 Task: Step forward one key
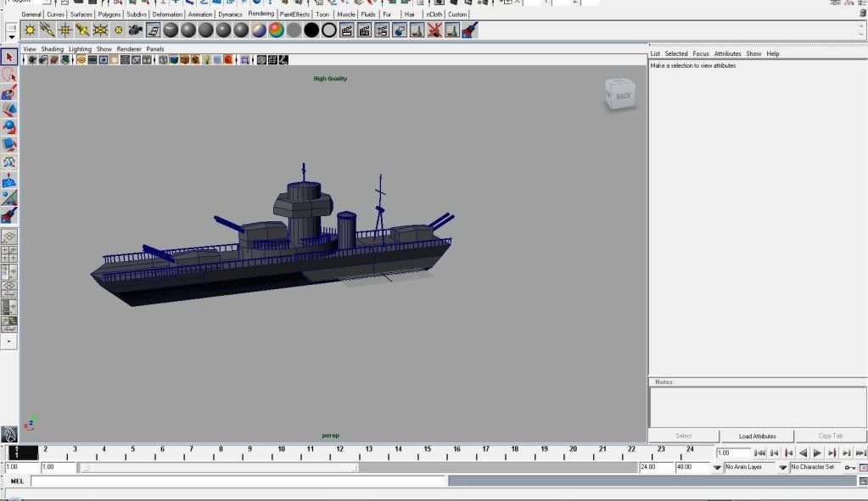point(832,453)
